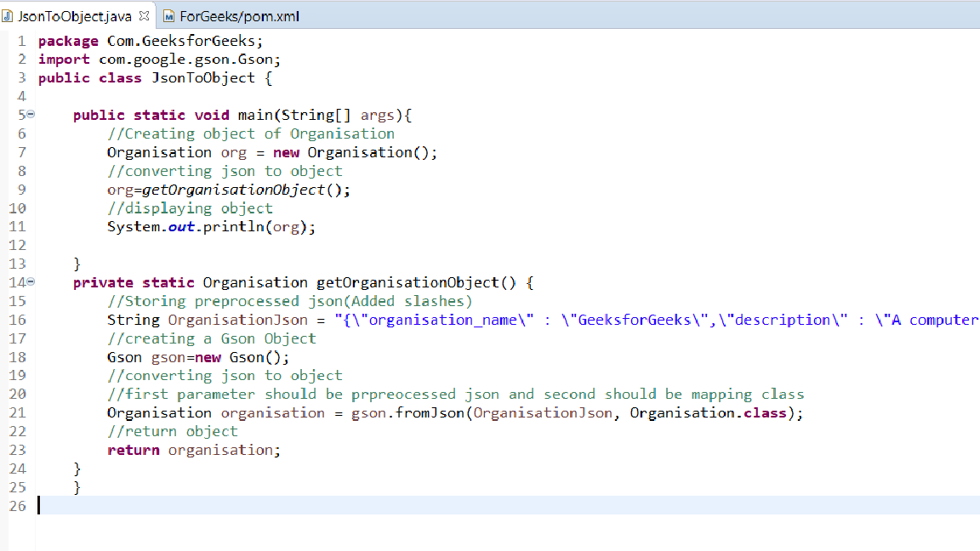Click 'new Organisation();' on line 7
The height and width of the screenshot is (551, 980).
click(355, 152)
